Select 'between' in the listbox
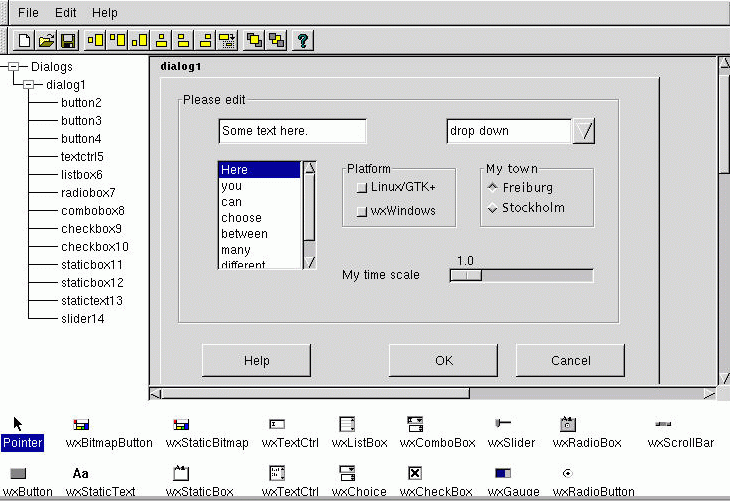The width and height of the screenshot is (730, 501). (260, 234)
